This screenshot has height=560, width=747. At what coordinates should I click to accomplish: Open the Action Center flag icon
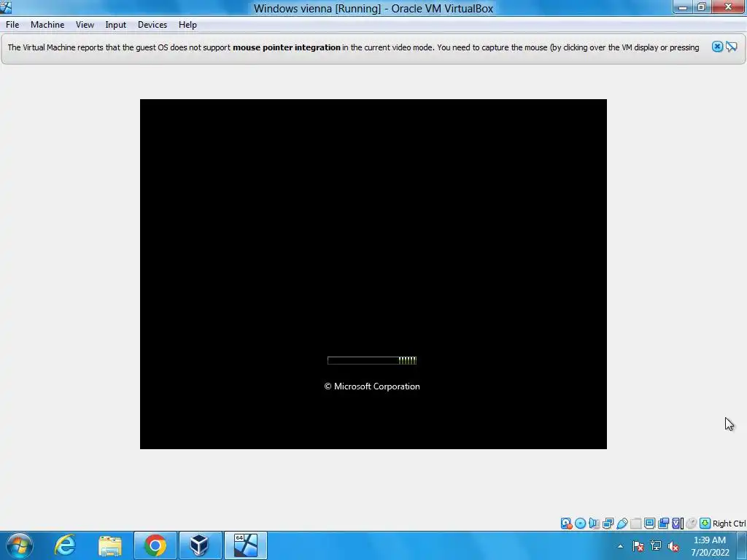click(638, 546)
